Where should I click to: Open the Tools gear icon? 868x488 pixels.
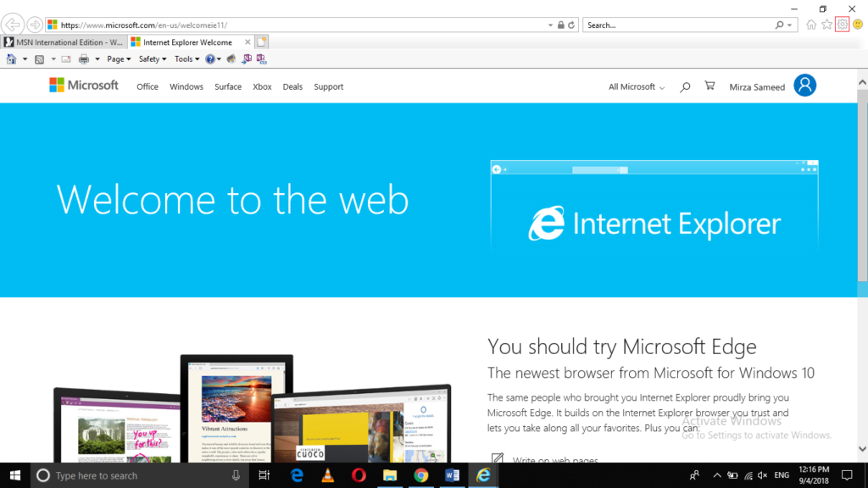(x=842, y=25)
